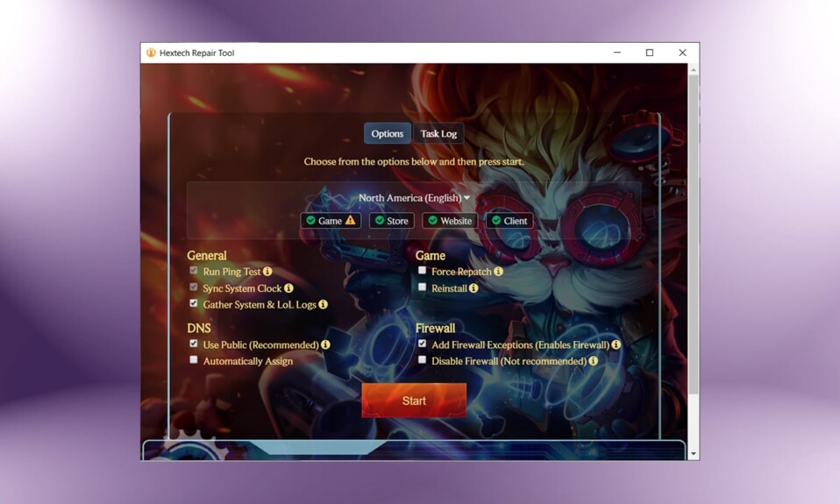Enable the Reinstall checkbox

[422, 287]
